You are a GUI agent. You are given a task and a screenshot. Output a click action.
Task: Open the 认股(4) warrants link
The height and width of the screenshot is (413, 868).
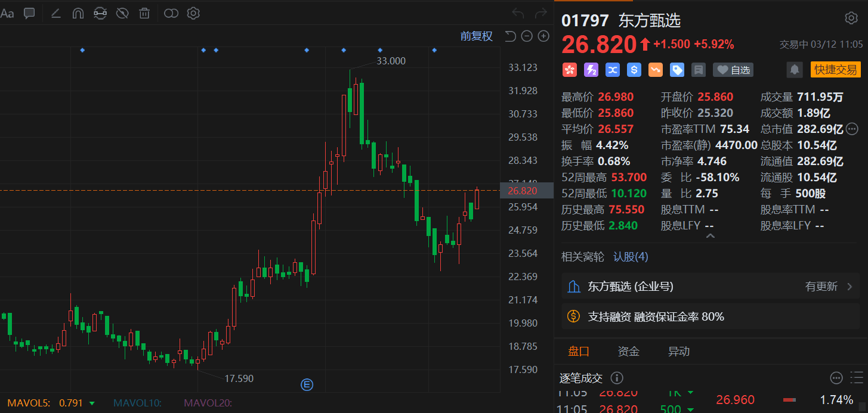[x=631, y=257]
